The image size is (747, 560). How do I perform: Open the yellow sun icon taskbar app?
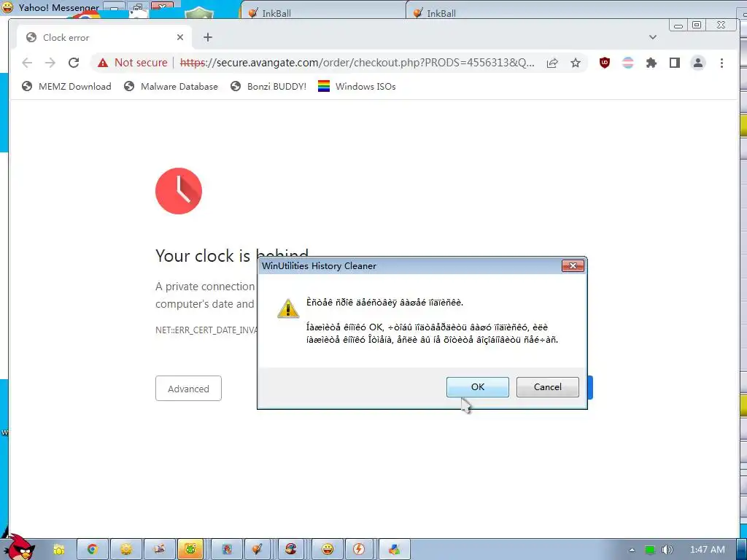click(126, 550)
